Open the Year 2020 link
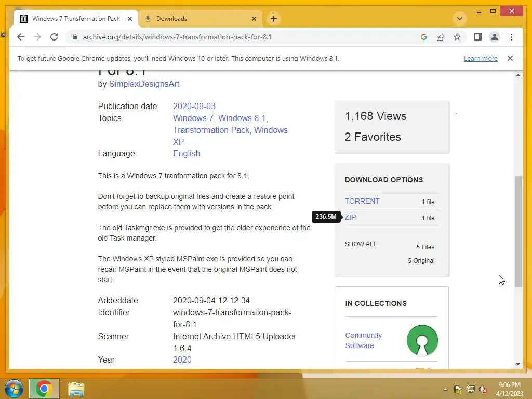This screenshot has height=399, width=532. 182,360
